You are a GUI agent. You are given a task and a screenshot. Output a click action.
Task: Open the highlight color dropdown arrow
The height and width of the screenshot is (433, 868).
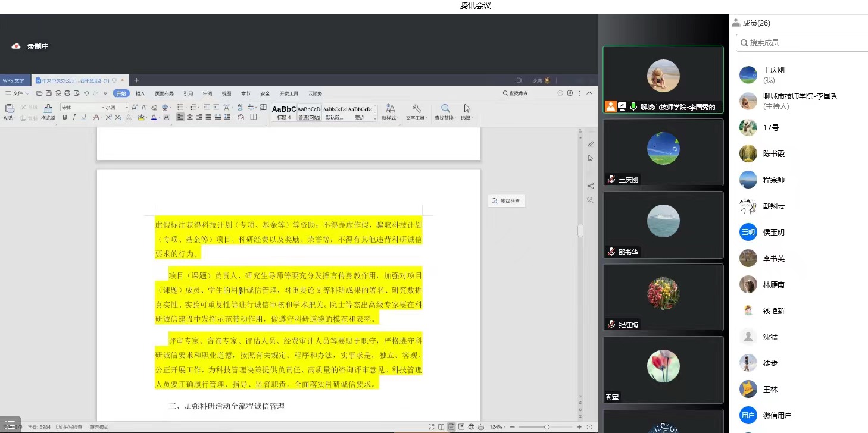[x=146, y=118]
